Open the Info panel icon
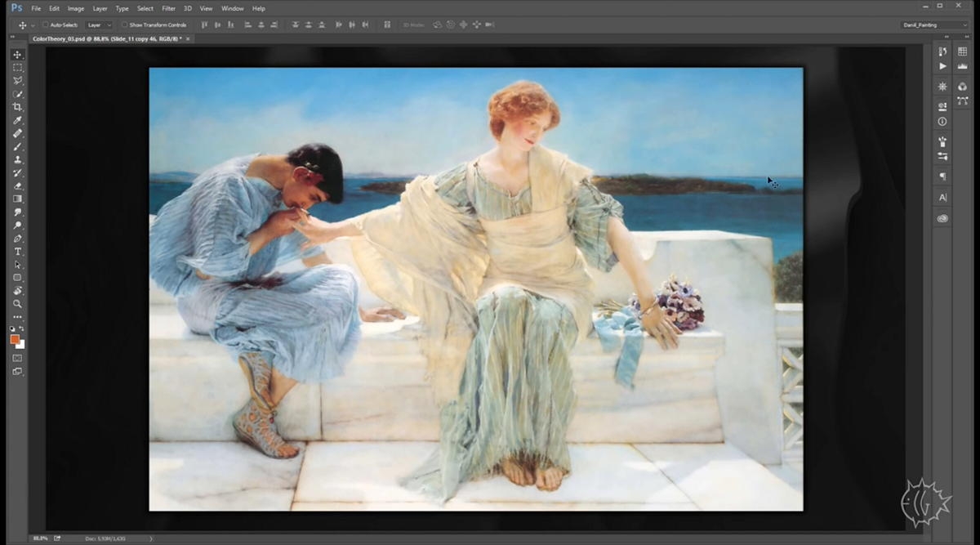The image size is (980, 545). tap(942, 122)
